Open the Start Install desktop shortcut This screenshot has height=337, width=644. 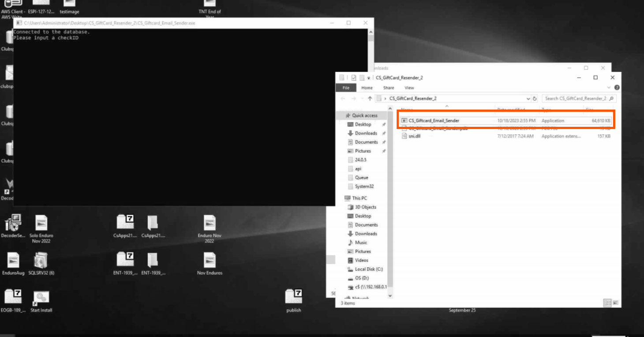point(41,299)
